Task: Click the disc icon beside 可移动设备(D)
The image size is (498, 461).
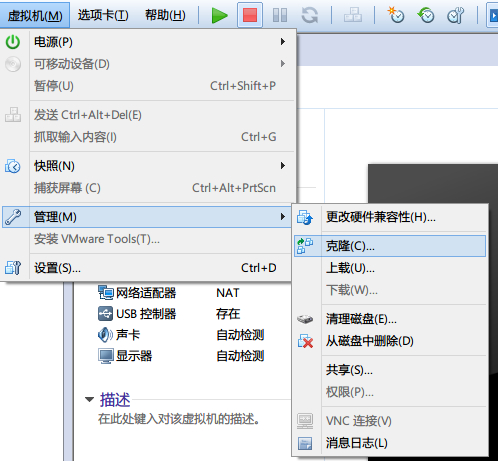Action: pyautogui.click(x=13, y=64)
